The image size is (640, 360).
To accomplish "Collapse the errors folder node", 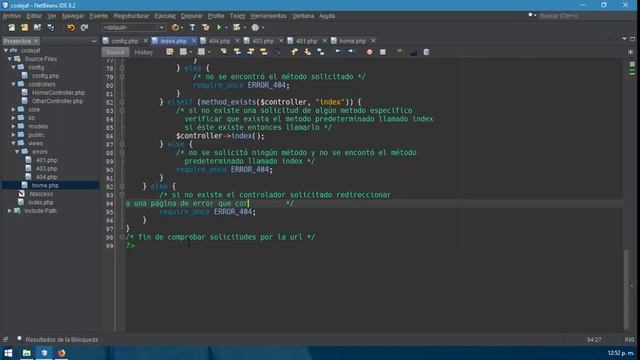I will (x=17, y=151).
